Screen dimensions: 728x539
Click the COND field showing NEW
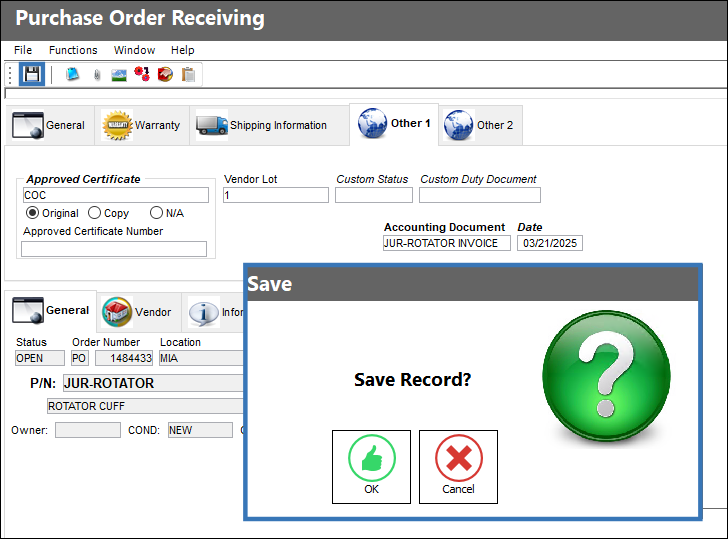(200, 430)
